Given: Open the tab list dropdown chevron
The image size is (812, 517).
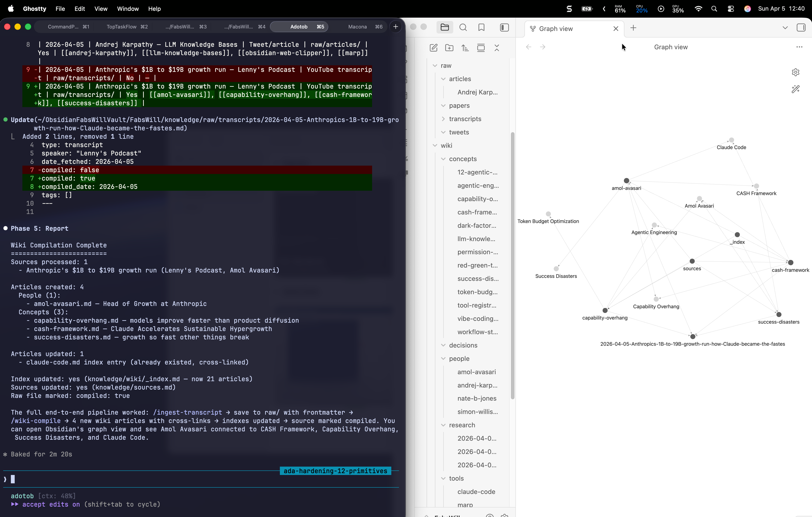Looking at the screenshot, I should tap(785, 27).
